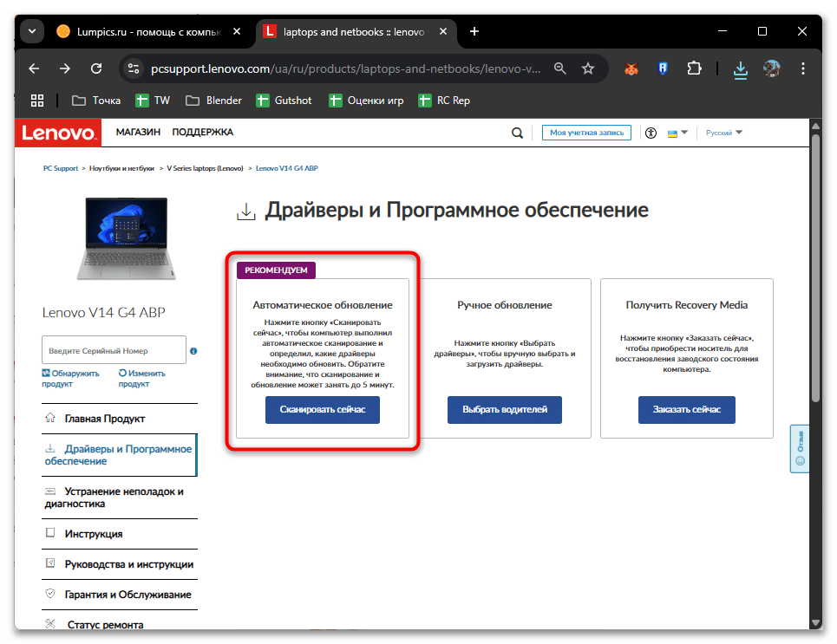Image resolution: width=837 pixels, height=644 pixels.
Task: Open the Chrome profile avatar
Action: pos(771,68)
